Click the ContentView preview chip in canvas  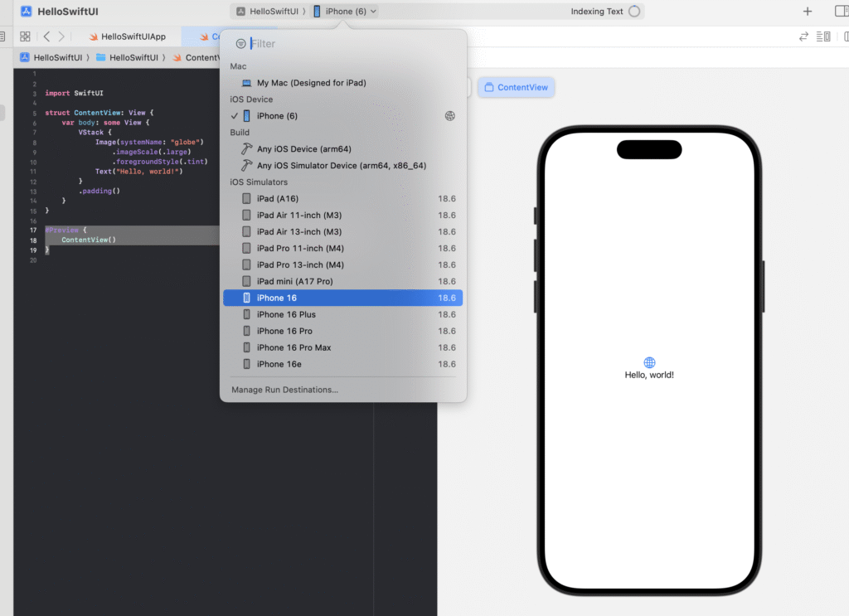point(516,87)
